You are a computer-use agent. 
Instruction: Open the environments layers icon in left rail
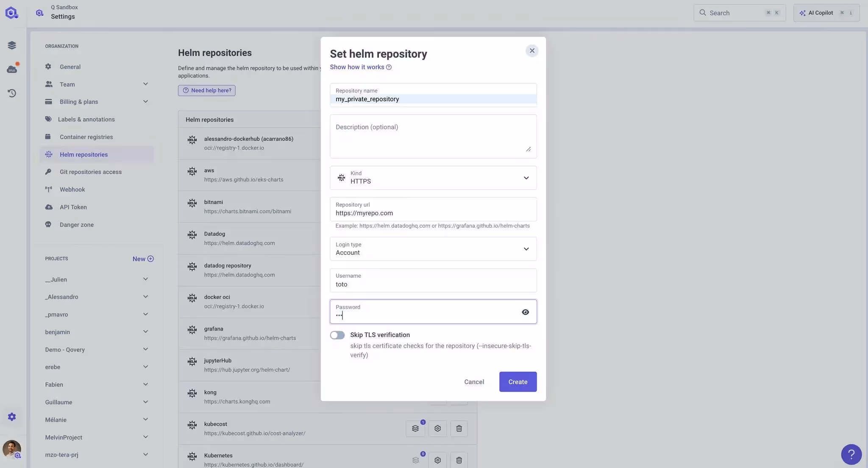coord(12,45)
